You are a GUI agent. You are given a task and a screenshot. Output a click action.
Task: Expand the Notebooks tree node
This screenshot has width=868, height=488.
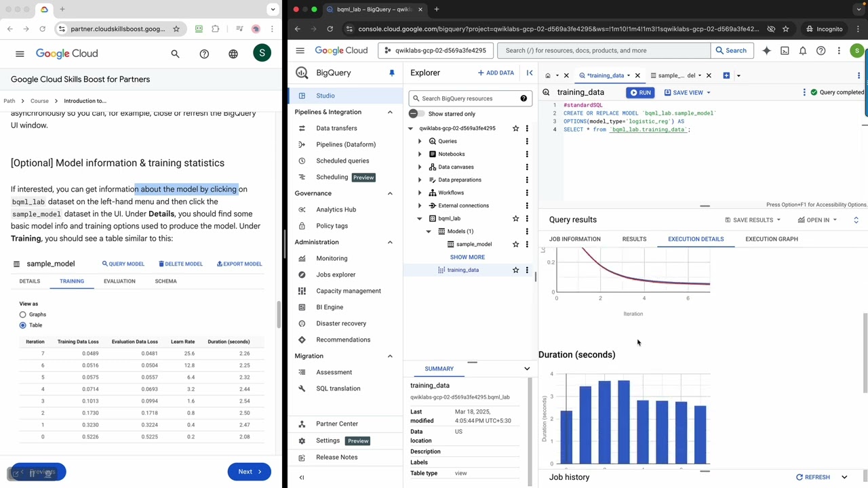(419, 154)
